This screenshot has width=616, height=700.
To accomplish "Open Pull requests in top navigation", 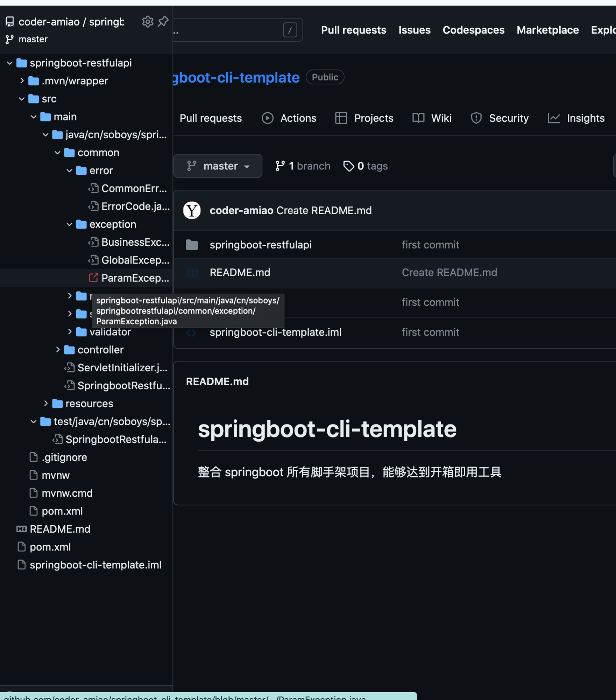I will 354,30.
